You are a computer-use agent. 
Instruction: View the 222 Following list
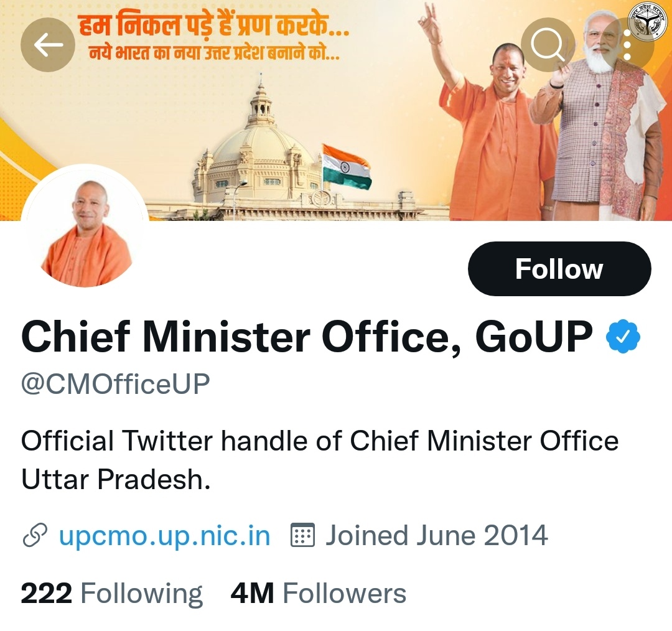(111, 594)
